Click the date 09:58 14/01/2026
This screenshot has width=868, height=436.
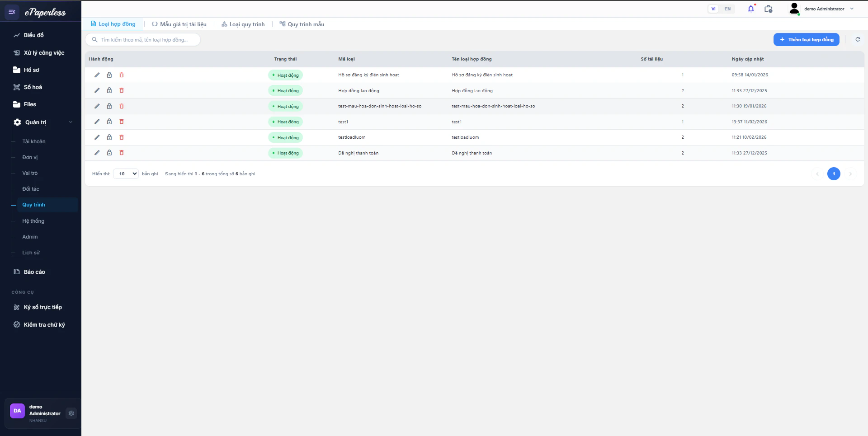[x=750, y=75]
